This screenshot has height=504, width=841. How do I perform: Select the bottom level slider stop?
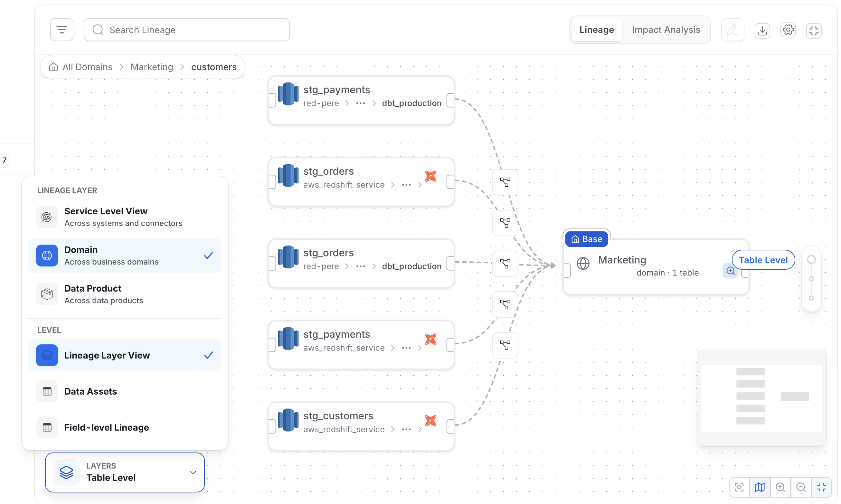pos(811,298)
